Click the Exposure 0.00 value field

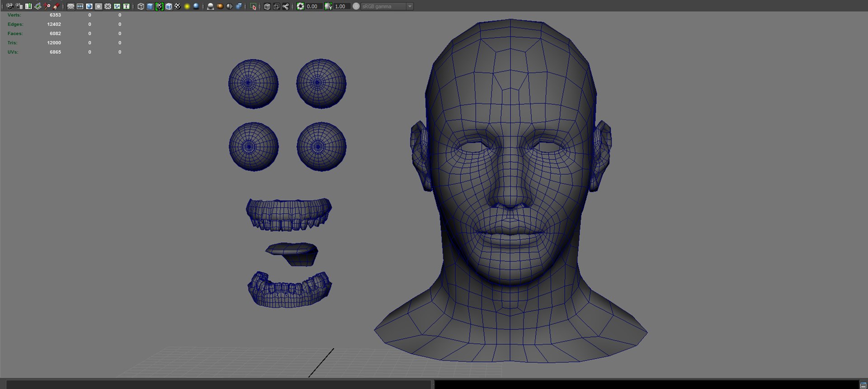[314, 6]
